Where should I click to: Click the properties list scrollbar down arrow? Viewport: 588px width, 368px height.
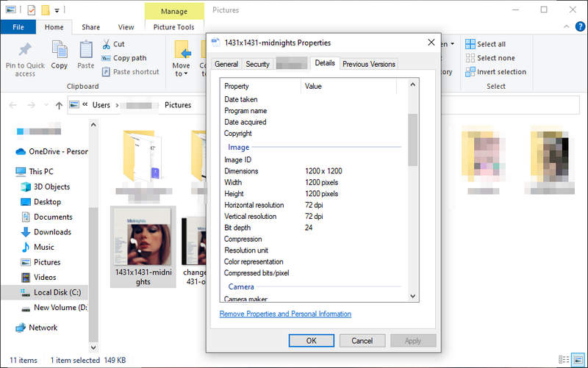[412, 296]
